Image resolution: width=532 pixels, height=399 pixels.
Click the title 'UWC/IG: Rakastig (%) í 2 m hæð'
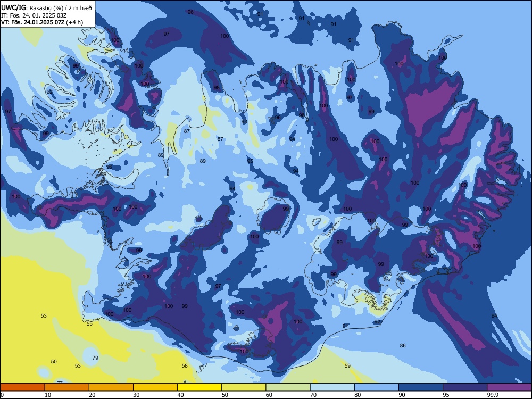pos(46,7)
